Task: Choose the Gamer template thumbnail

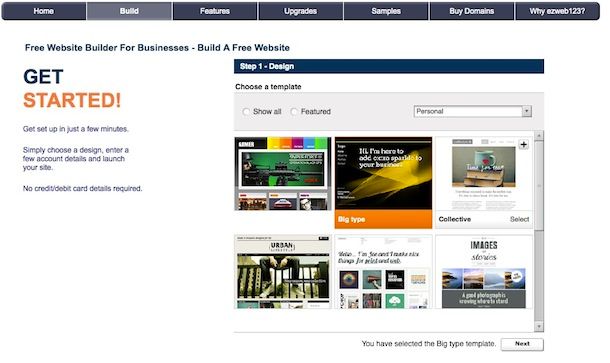Action: click(x=283, y=174)
